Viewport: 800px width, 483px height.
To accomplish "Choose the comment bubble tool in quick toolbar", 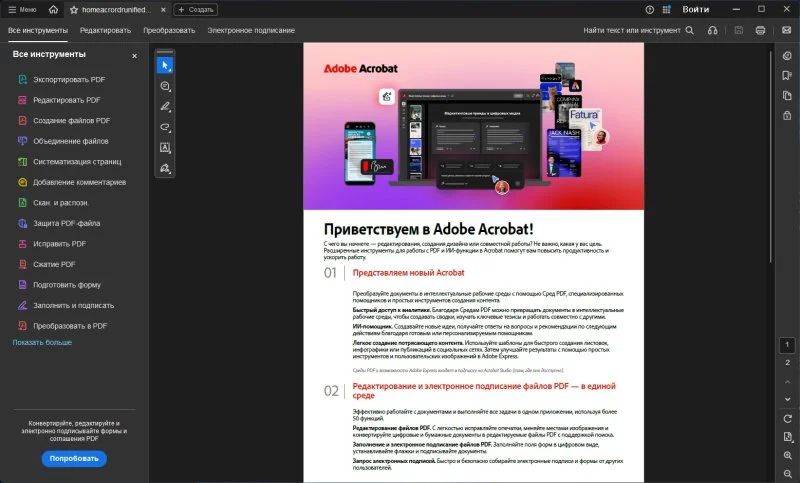I will 165,86.
